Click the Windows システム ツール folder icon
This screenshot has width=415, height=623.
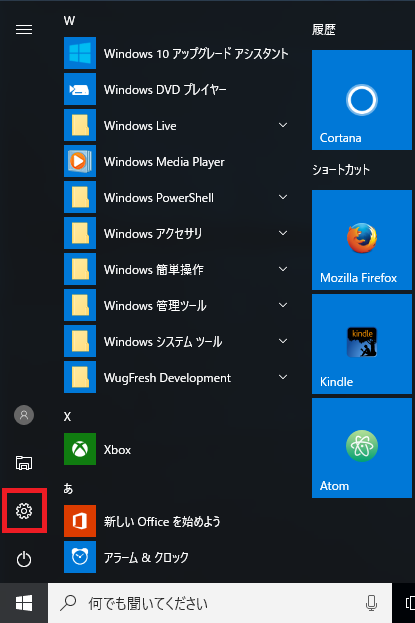(x=80, y=341)
